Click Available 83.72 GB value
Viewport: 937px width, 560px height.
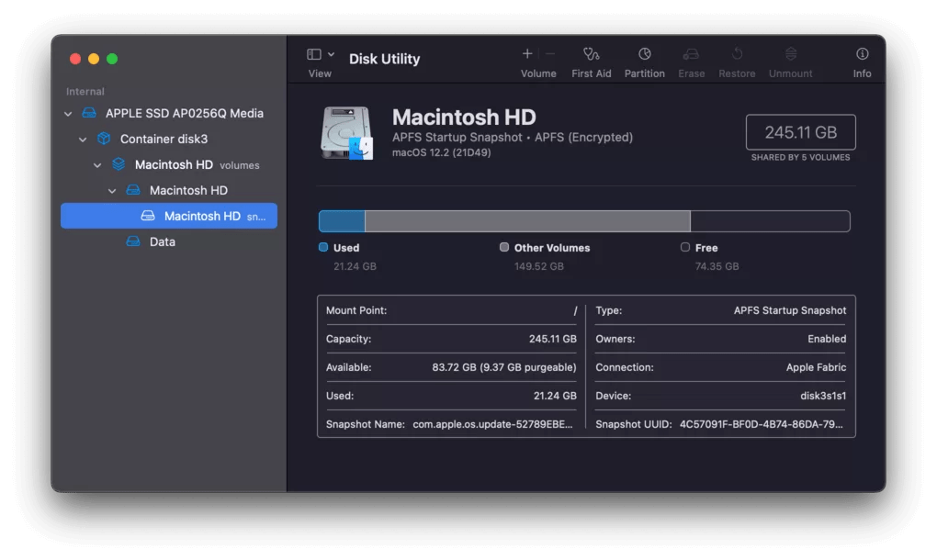tap(503, 367)
